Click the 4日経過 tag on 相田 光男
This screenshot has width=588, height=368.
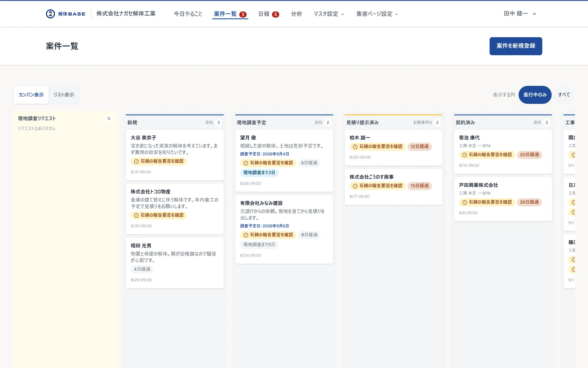142,269
